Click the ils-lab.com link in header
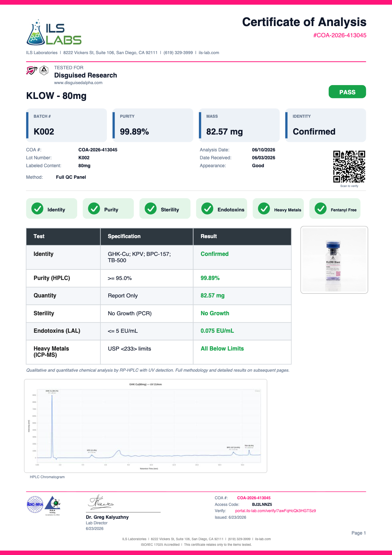This screenshot has width=392, height=555. (209, 53)
